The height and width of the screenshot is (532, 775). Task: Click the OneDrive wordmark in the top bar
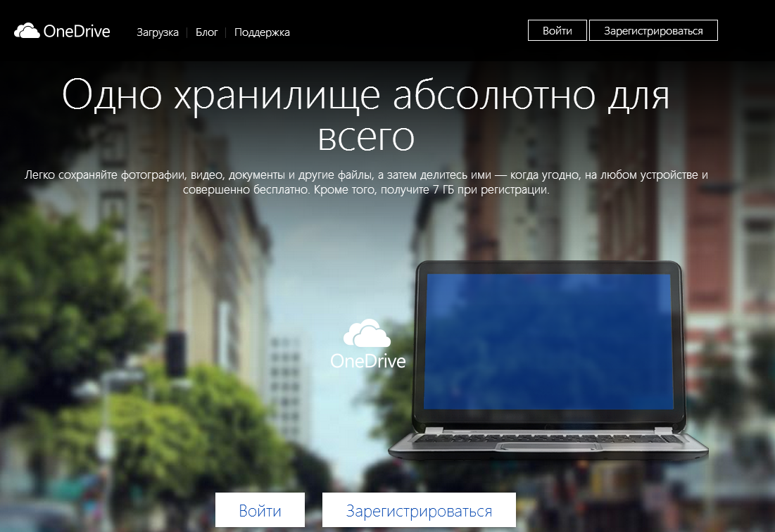(77, 31)
